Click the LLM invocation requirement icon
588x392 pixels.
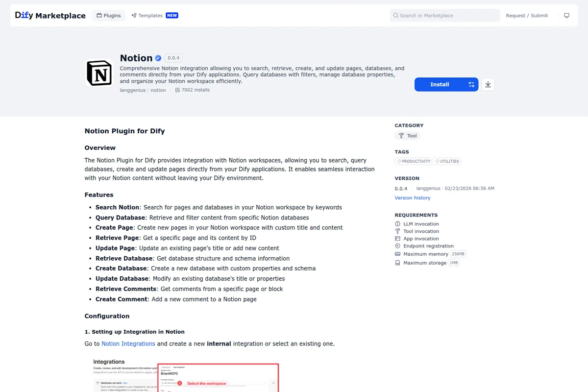[x=397, y=223]
